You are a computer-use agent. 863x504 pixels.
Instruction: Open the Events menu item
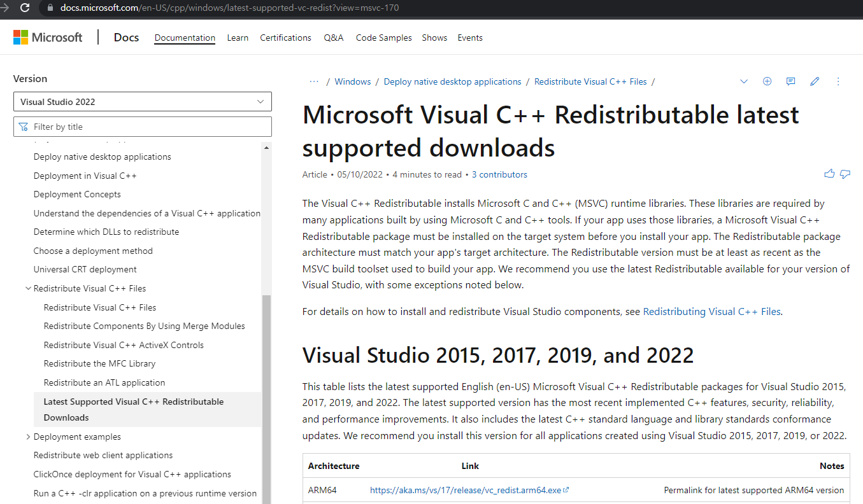(470, 38)
